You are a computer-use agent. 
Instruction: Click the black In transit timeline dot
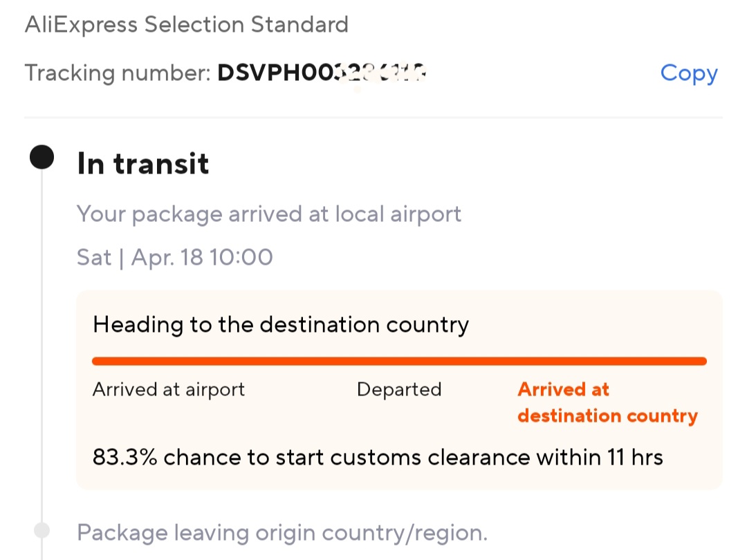tap(41, 158)
